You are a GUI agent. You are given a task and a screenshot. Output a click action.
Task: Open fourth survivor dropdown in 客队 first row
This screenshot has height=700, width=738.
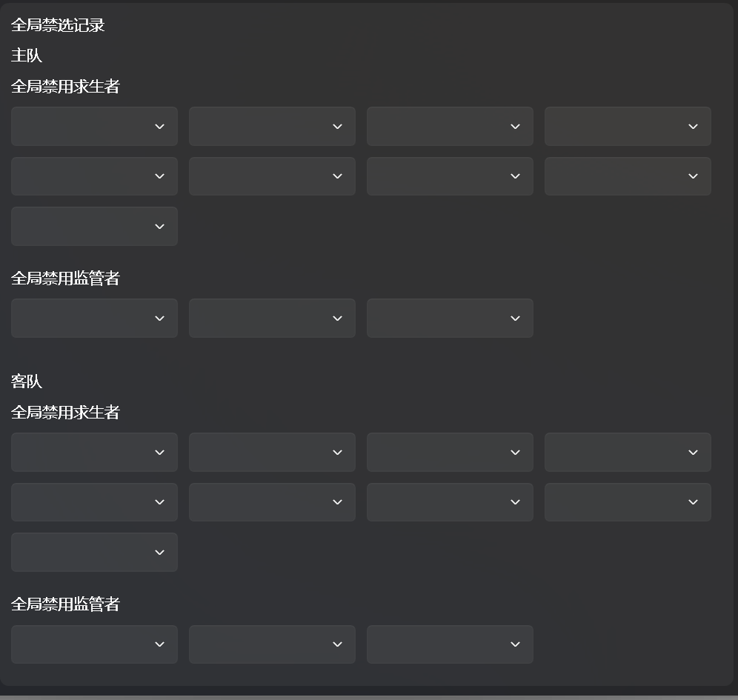coord(628,452)
